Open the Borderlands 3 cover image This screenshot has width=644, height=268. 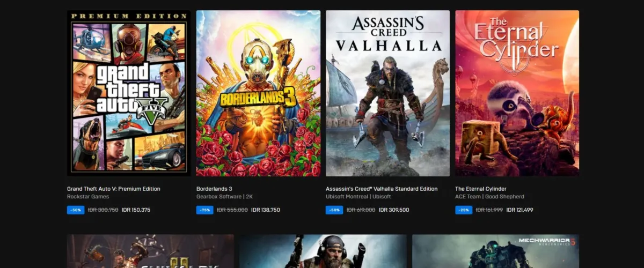coord(258,93)
